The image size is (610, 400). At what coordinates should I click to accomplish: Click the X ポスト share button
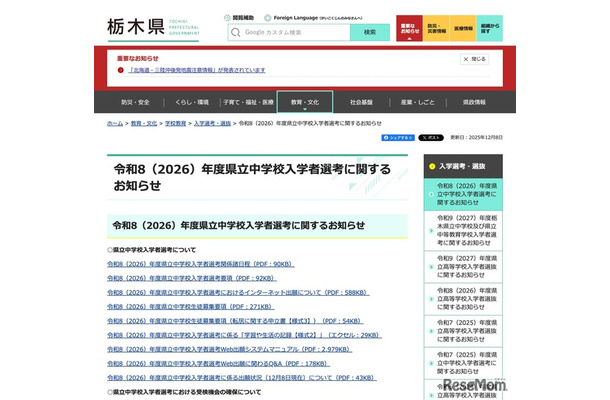click(431, 138)
